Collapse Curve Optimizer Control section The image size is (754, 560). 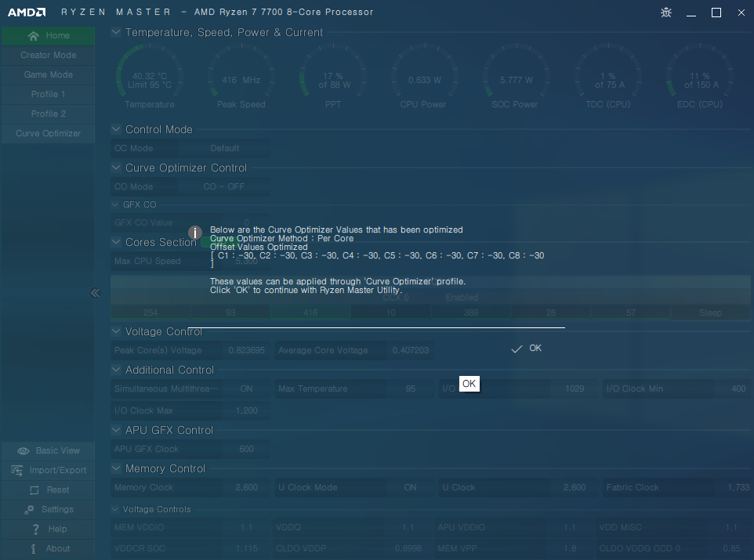coord(116,168)
